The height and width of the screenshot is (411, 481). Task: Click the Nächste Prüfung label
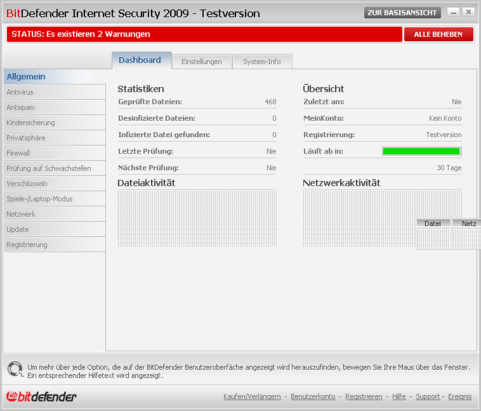(x=148, y=168)
